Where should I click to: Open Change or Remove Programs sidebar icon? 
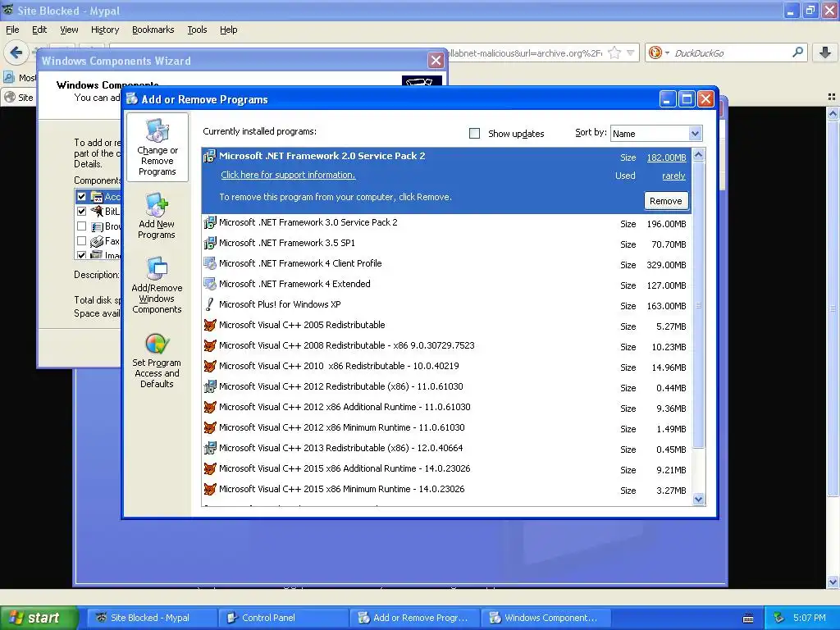click(x=157, y=148)
